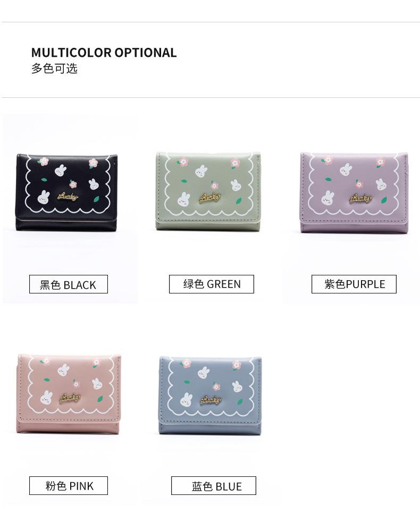Click the 黑色 BLACK label

tap(69, 284)
